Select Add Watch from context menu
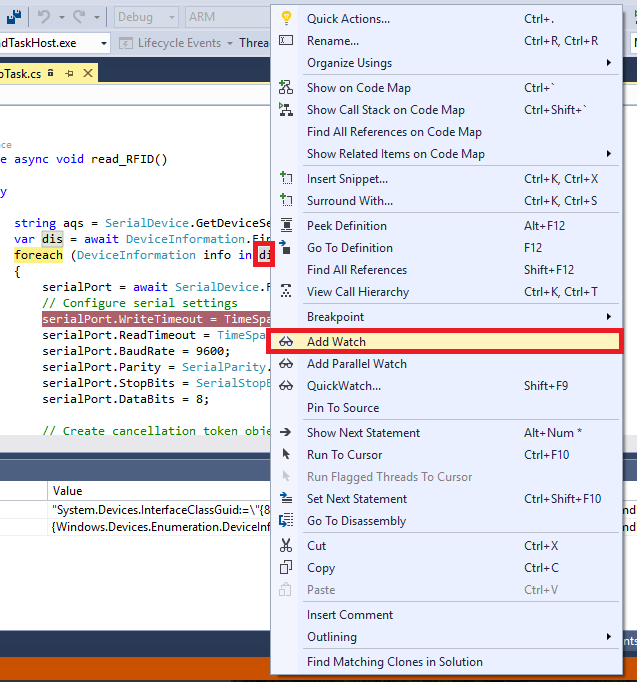This screenshot has height=682, width=637. tap(336, 342)
